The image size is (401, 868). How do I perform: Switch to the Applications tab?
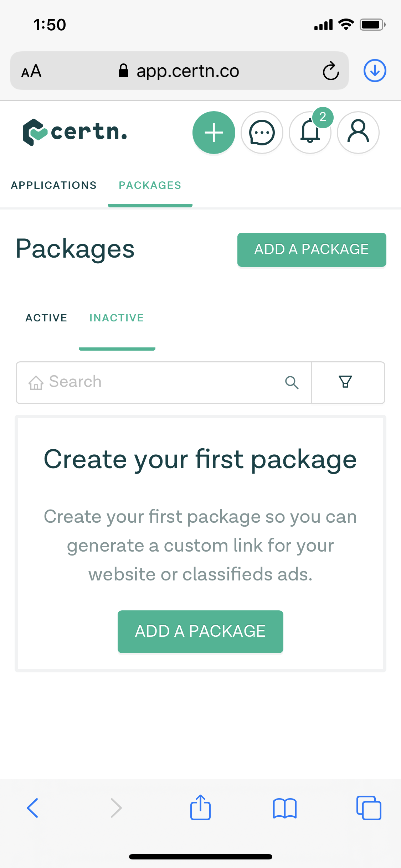click(x=54, y=185)
